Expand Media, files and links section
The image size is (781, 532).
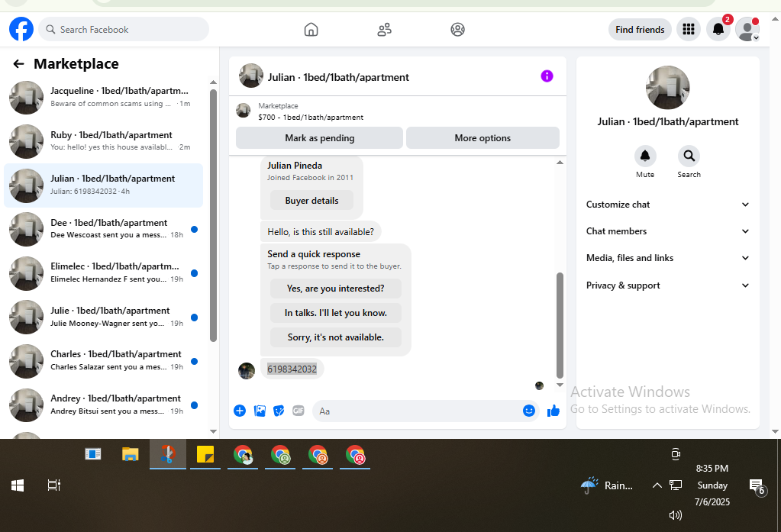click(x=667, y=258)
